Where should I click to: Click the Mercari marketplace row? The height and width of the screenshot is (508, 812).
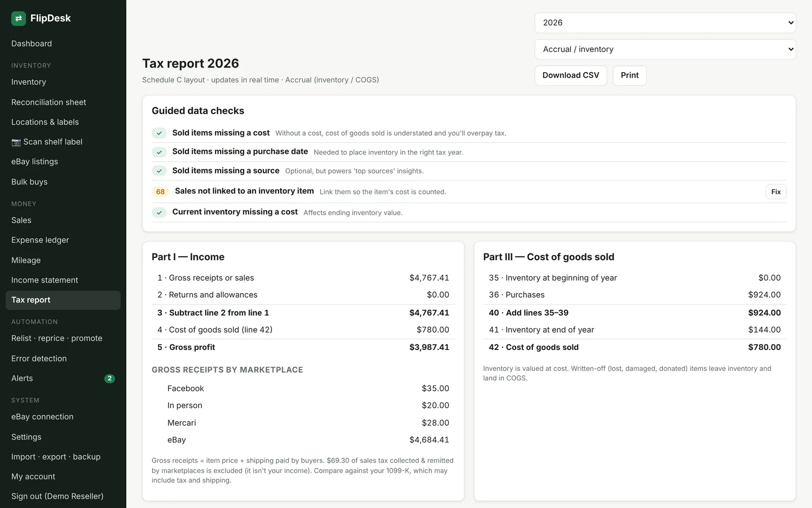[x=303, y=423]
